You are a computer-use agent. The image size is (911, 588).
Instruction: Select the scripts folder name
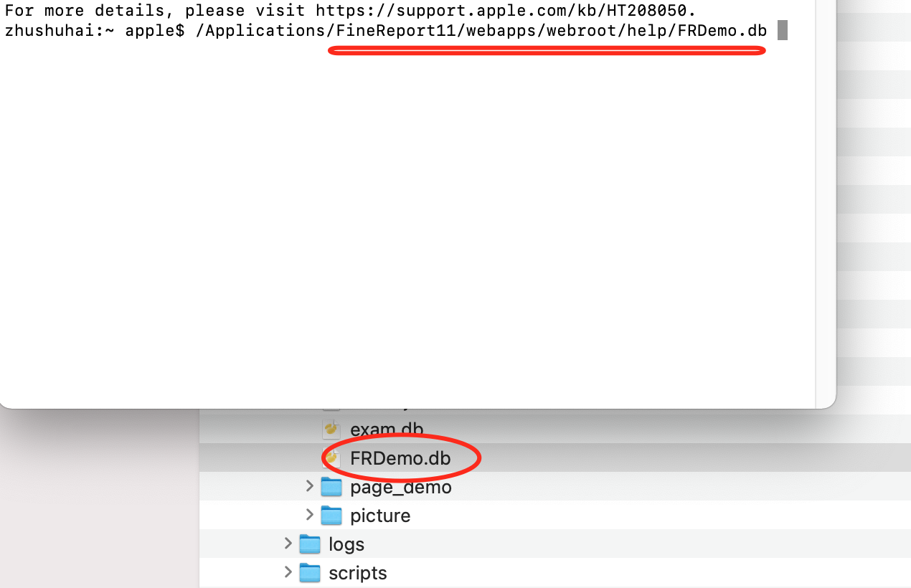tap(358, 574)
